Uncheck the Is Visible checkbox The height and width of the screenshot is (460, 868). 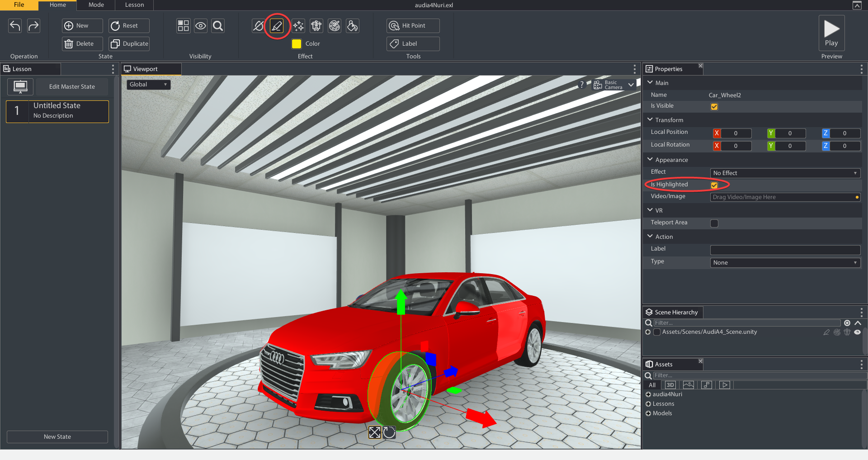click(x=714, y=107)
